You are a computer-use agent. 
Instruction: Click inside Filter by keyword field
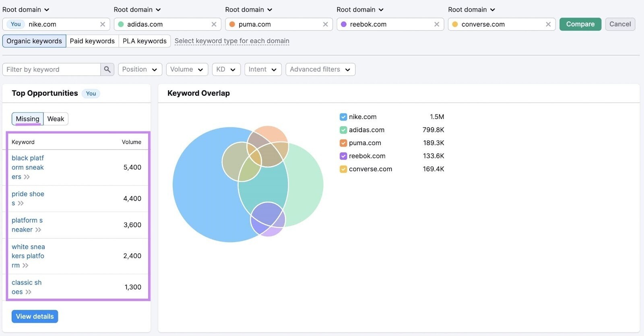(x=52, y=70)
